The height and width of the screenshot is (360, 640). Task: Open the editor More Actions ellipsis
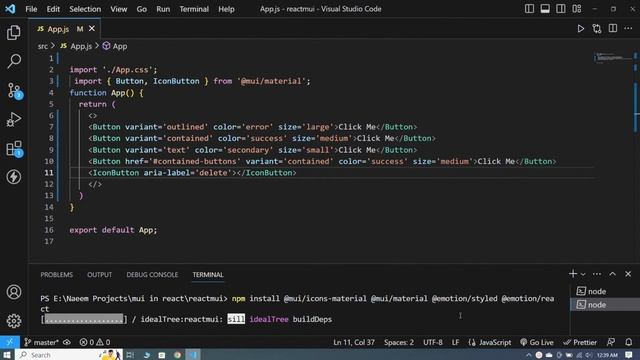pos(629,29)
